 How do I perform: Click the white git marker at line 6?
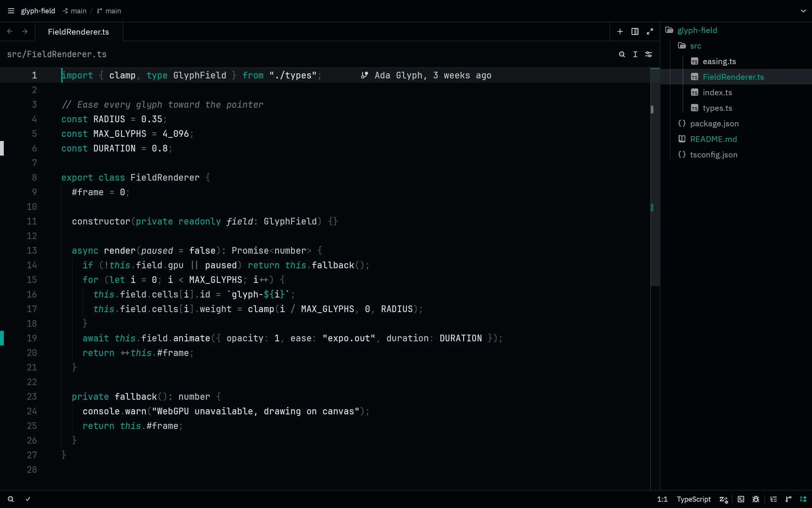click(2, 148)
